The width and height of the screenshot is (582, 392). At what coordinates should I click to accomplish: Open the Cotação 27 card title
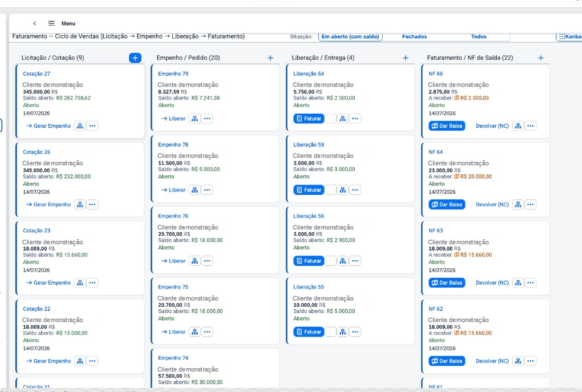click(36, 73)
